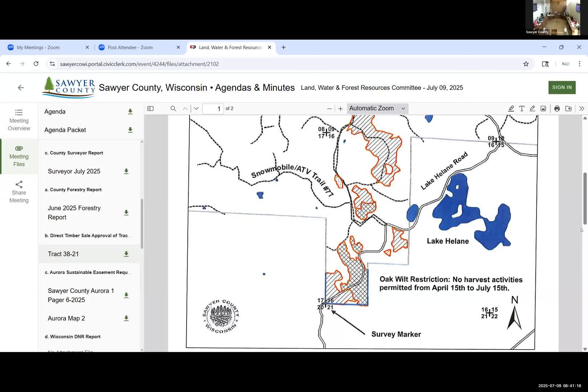Select the PDF draw tool
The image size is (588, 392).
[x=532, y=109]
